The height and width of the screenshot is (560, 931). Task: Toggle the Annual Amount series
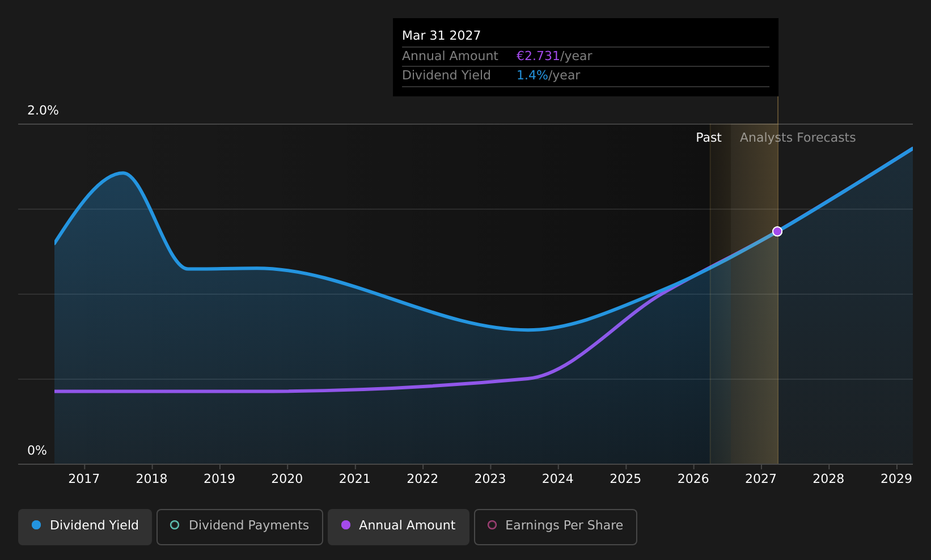pyautogui.click(x=399, y=527)
